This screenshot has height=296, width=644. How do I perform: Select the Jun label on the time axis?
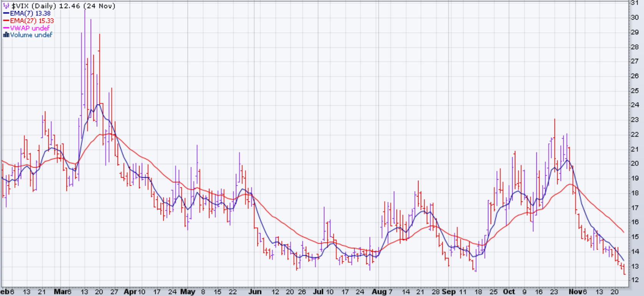[255, 292]
